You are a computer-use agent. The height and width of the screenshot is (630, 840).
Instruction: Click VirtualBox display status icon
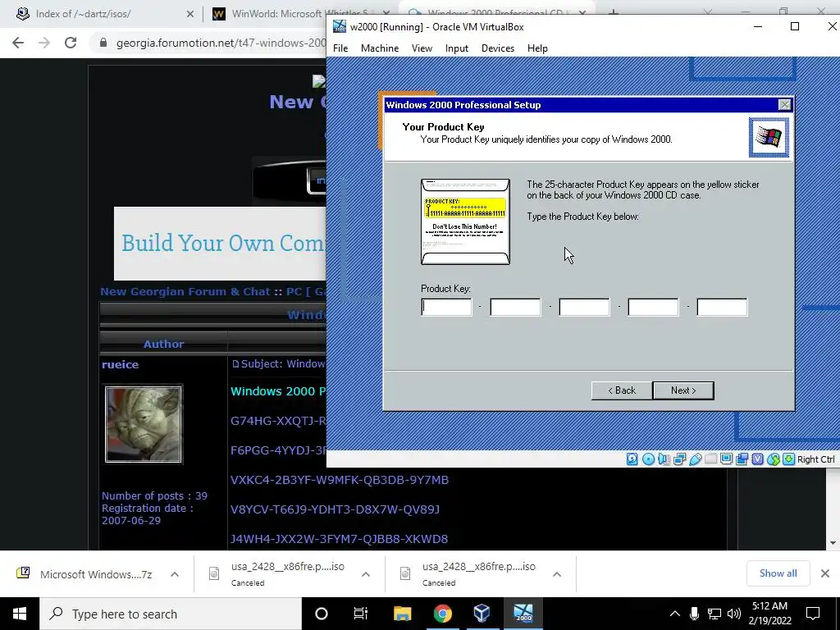coord(727,459)
